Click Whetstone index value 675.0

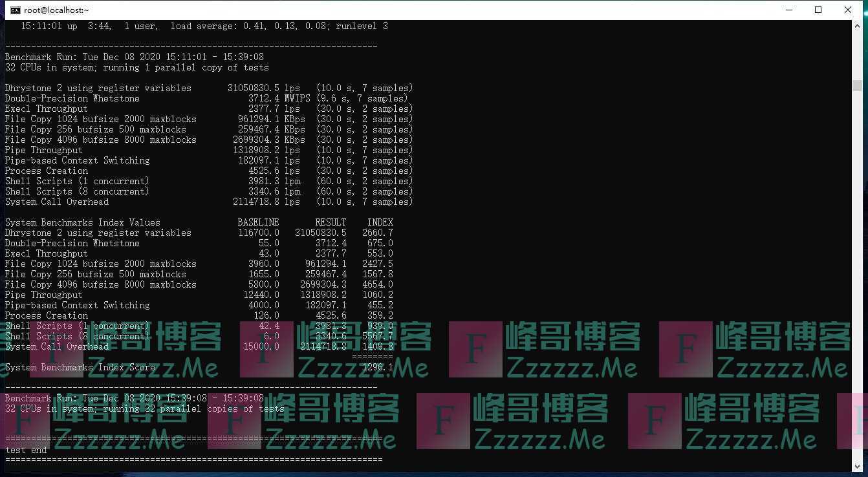380,244
